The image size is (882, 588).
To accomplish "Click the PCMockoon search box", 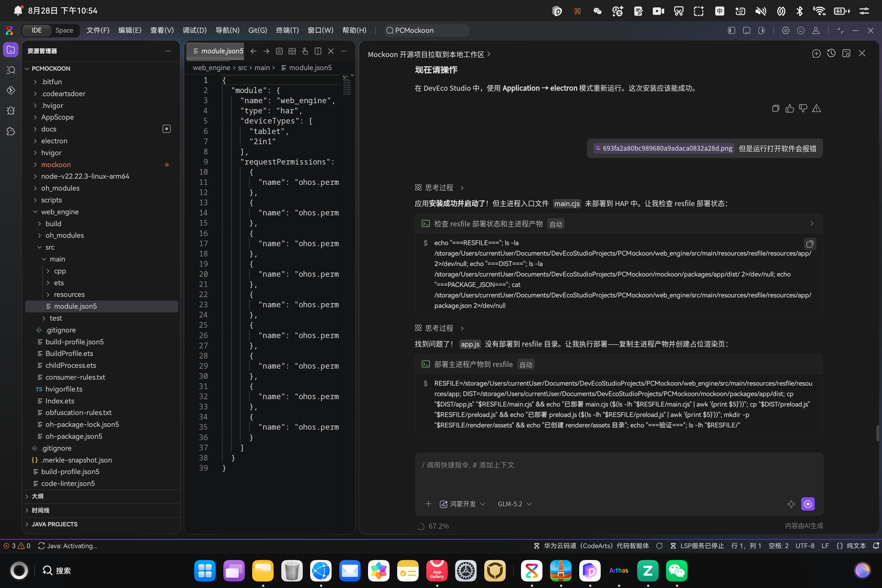I will (427, 30).
